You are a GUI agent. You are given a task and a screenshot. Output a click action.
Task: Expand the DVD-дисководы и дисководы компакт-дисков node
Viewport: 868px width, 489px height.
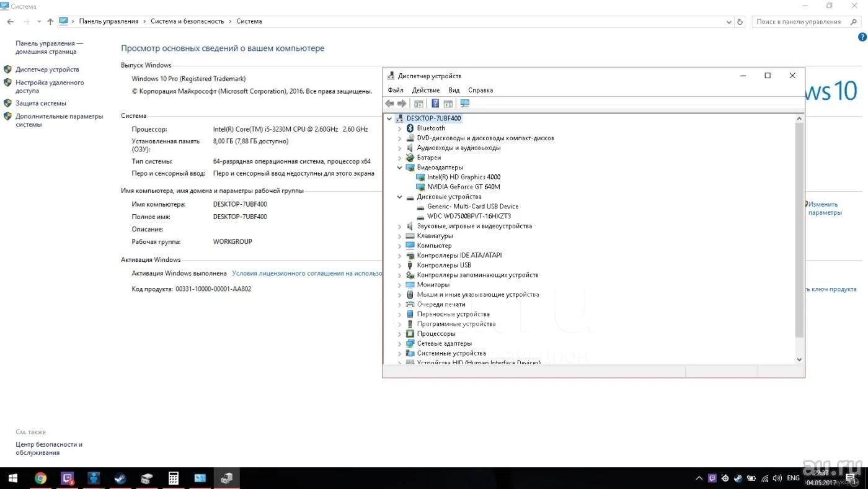point(400,138)
